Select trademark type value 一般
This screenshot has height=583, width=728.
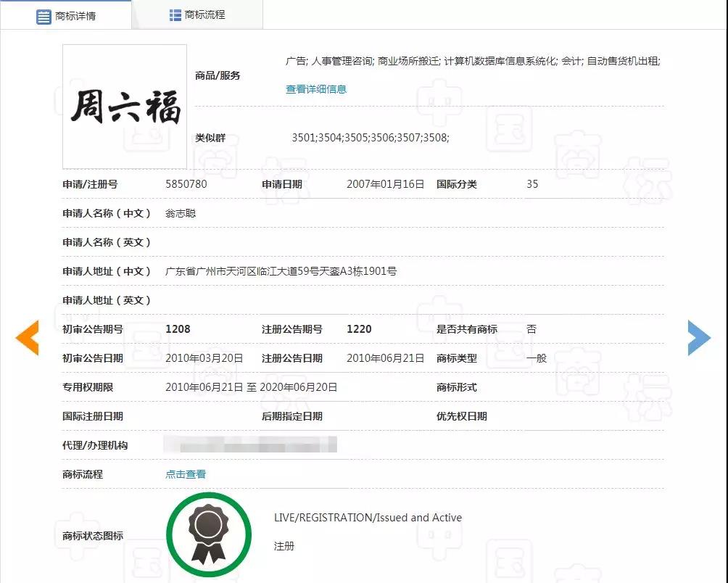(537, 358)
